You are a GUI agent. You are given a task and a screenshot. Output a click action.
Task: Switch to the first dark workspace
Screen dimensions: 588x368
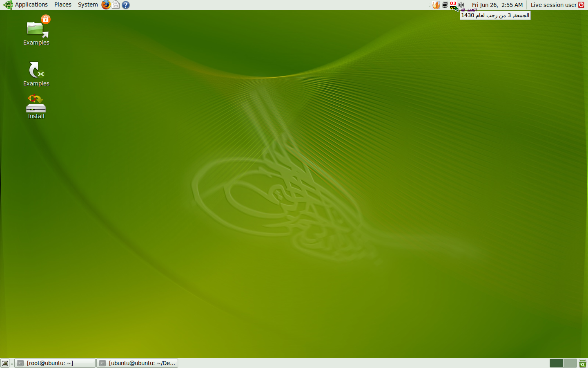click(556, 363)
